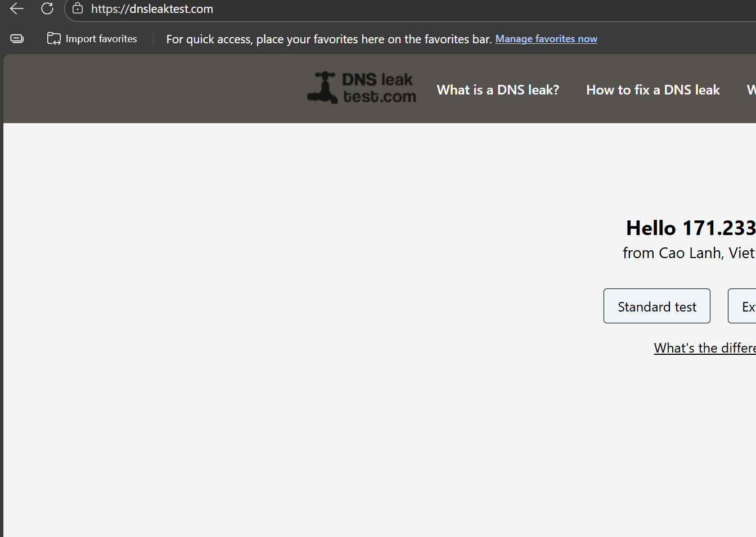756x537 pixels.
Task: Click the favorites bar hint text
Action: (x=329, y=39)
